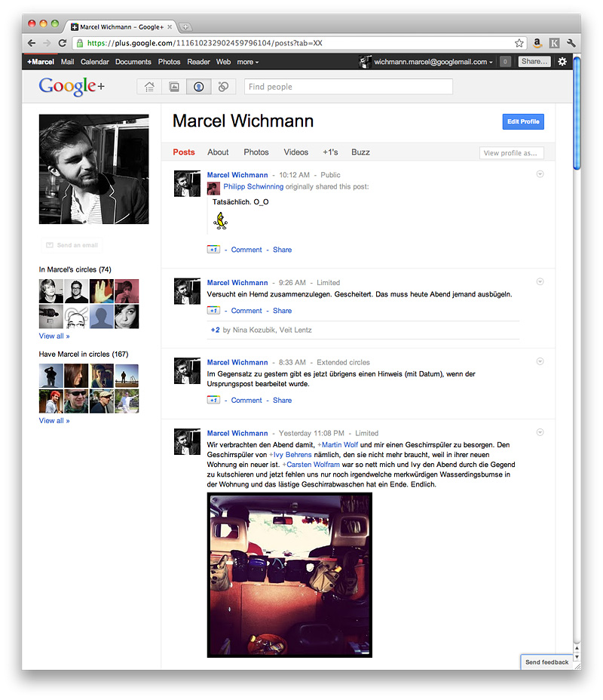Viewport: 603px width, 700px height.
Task: Click Send feedback button
Action: [546, 662]
